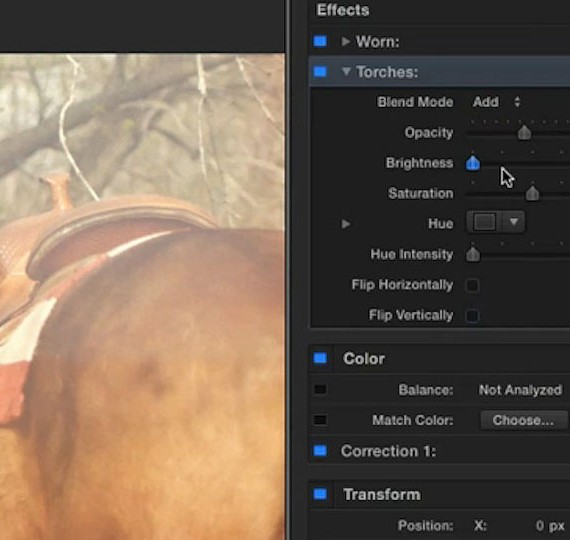The image size is (570, 540).
Task: Open the Blend Mode Add popup
Action: click(496, 102)
